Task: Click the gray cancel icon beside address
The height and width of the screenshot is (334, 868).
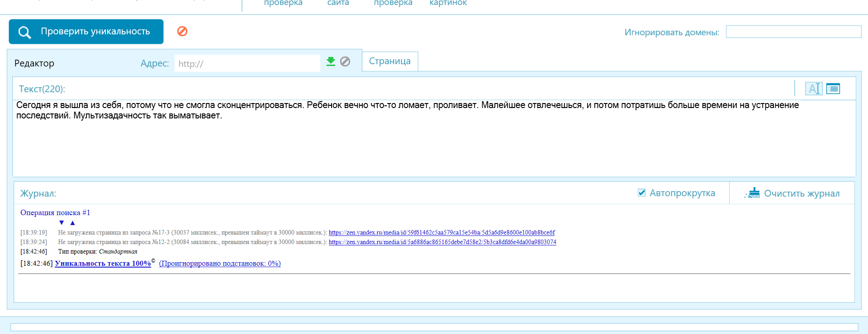Action: [x=345, y=61]
